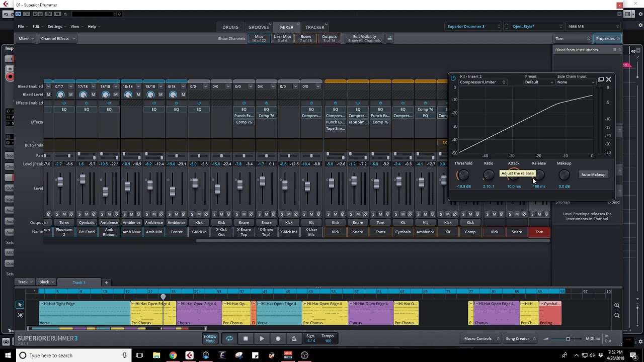Click the transport record button

[x=278, y=338]
